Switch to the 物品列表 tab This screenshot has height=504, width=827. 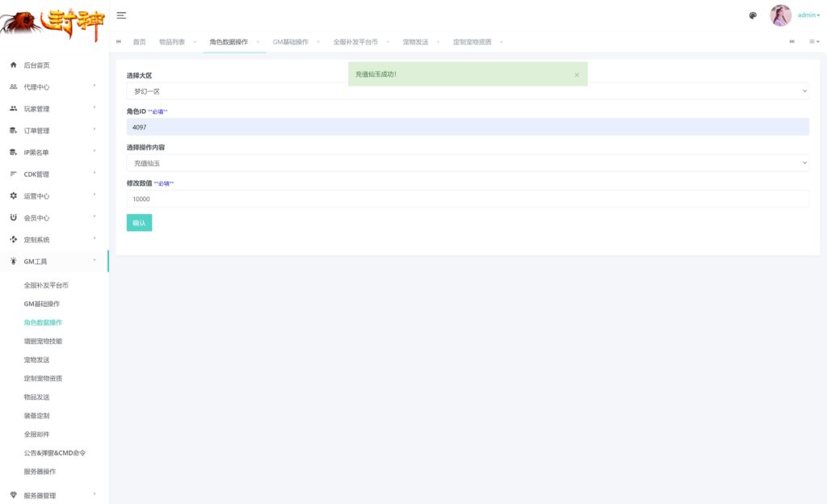click(172, 42)
